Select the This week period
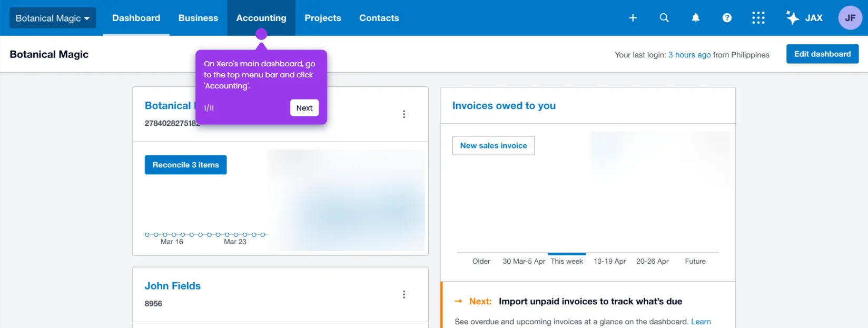 pyautogui.click(x=567, y=261)
